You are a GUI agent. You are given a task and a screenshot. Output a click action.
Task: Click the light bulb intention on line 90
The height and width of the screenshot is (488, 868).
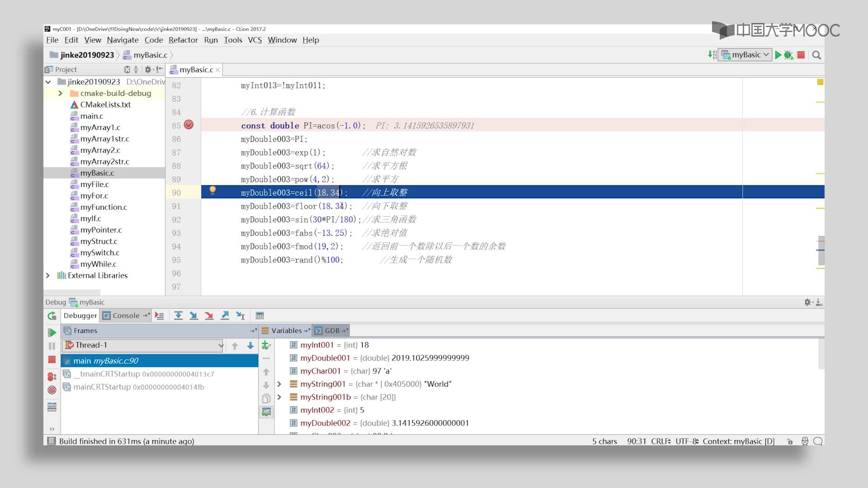point(212,191)
